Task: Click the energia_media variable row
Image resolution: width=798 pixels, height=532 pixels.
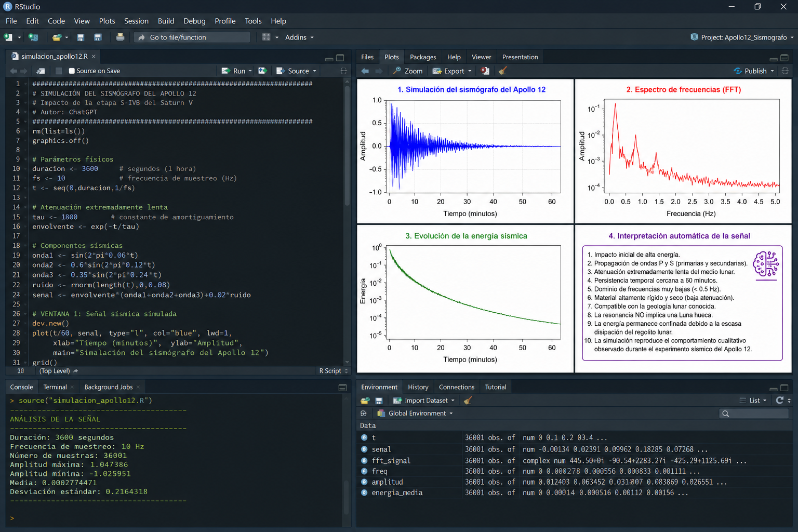Action: tap(575, 493)
